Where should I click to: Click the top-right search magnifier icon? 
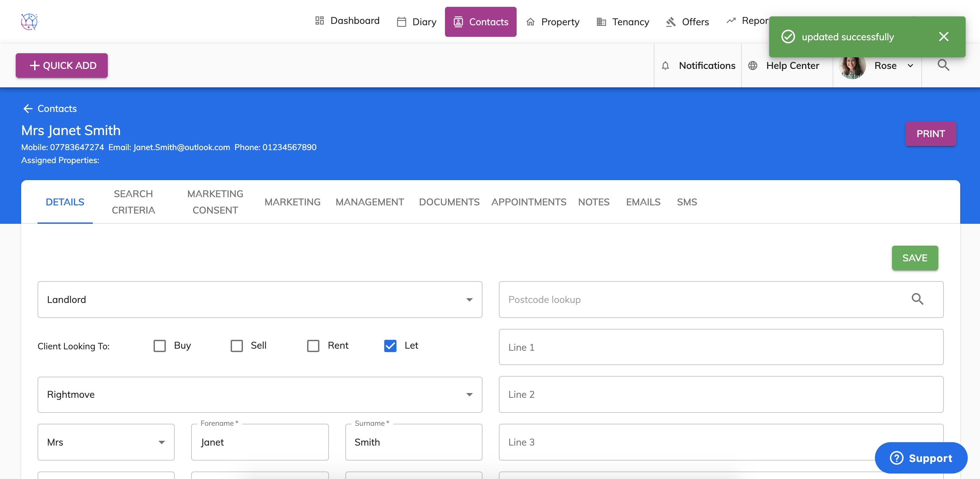[x=943, y=65]
